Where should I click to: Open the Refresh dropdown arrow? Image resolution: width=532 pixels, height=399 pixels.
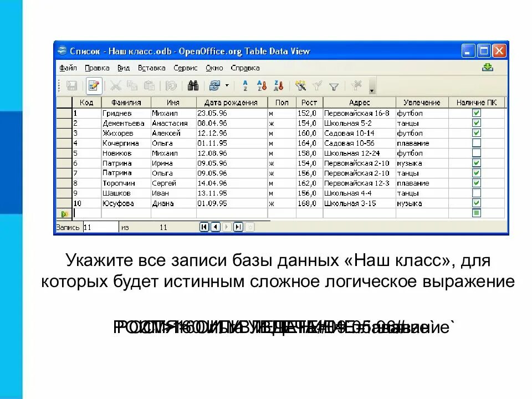point(227,86)
